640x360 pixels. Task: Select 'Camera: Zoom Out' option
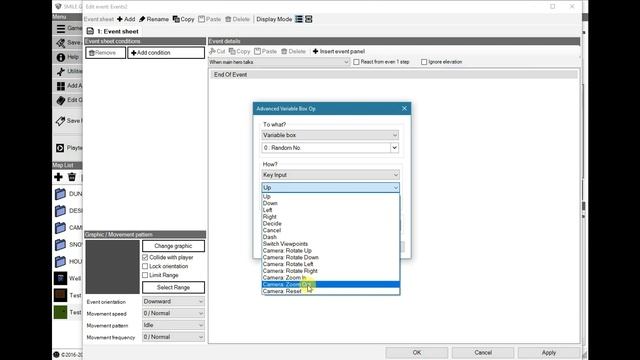331,284
